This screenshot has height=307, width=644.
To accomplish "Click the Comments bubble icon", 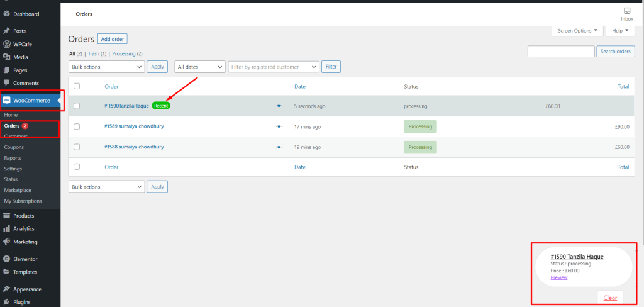I will (6, 83).
